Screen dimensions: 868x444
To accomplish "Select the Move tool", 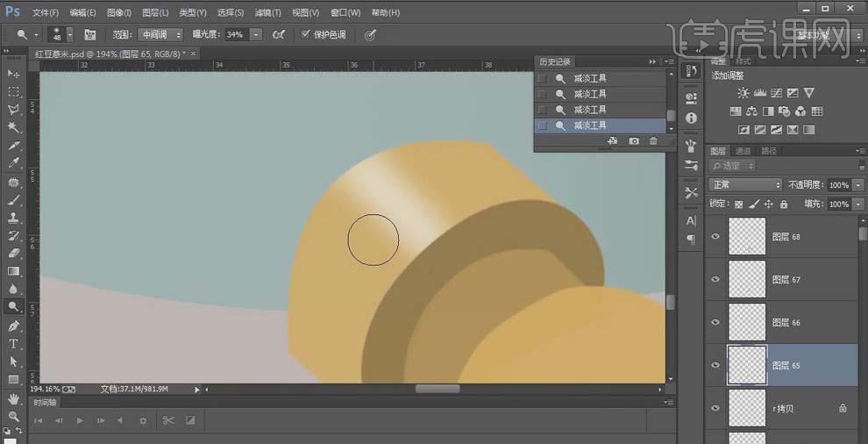I will click(14, 74).
